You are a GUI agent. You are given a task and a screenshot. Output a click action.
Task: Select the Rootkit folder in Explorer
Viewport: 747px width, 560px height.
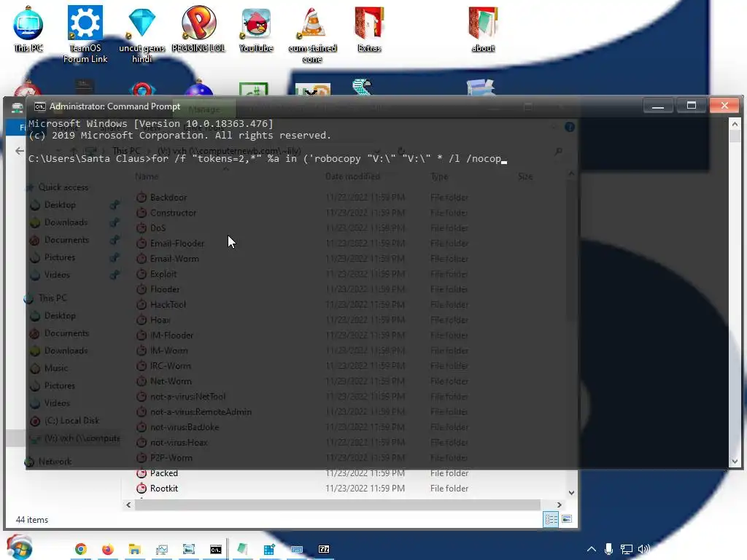pyautogui.click(x=164, y=488)
